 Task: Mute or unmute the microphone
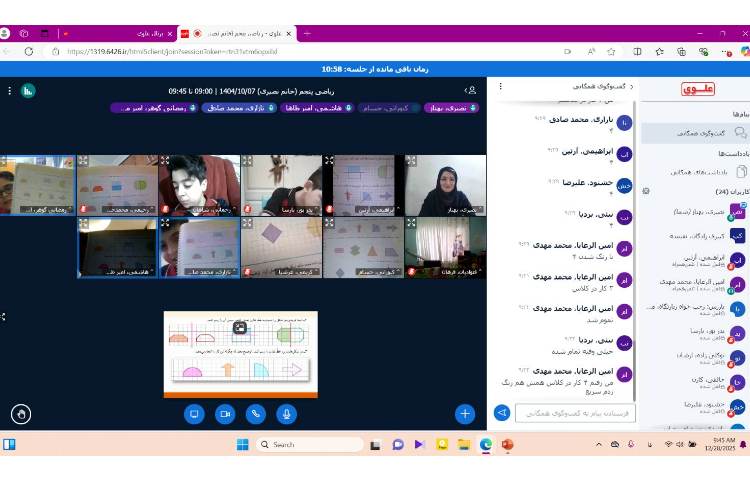(x=286, y=413)
